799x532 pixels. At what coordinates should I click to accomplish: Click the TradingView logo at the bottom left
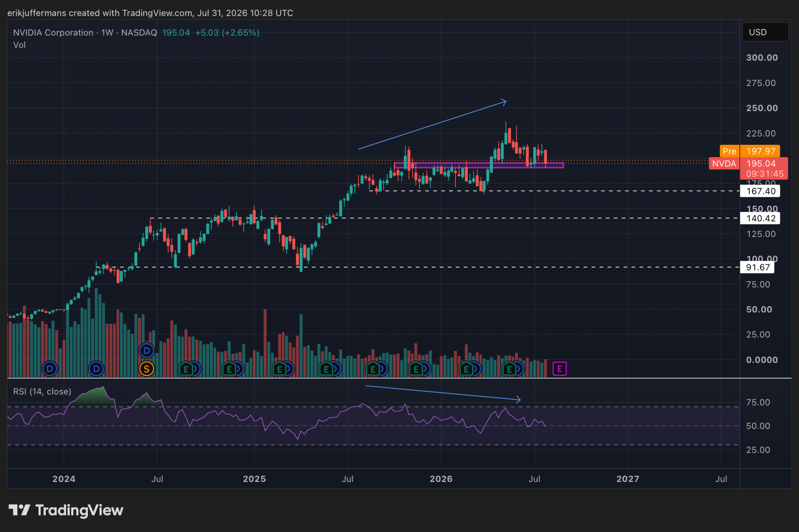[x=66, y=510]
